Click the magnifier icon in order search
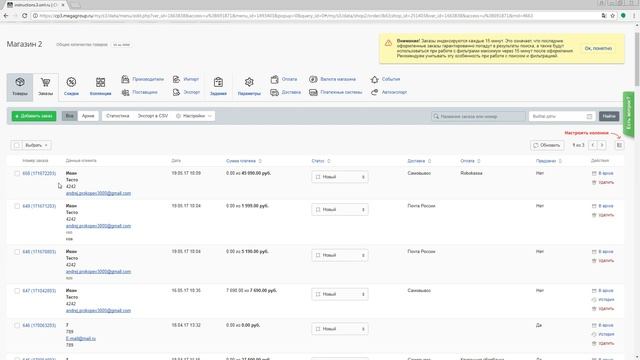 pos(436,116)
